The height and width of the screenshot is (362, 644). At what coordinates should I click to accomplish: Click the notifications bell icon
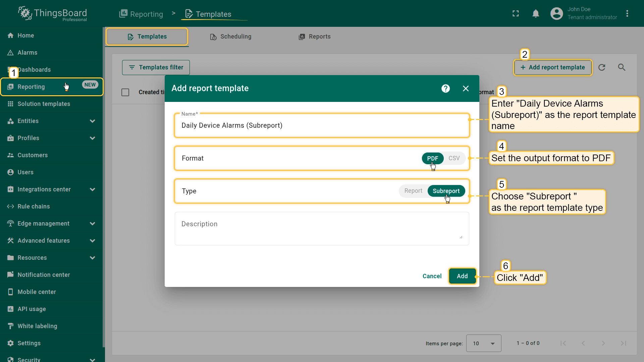click(x=536, y=13)
